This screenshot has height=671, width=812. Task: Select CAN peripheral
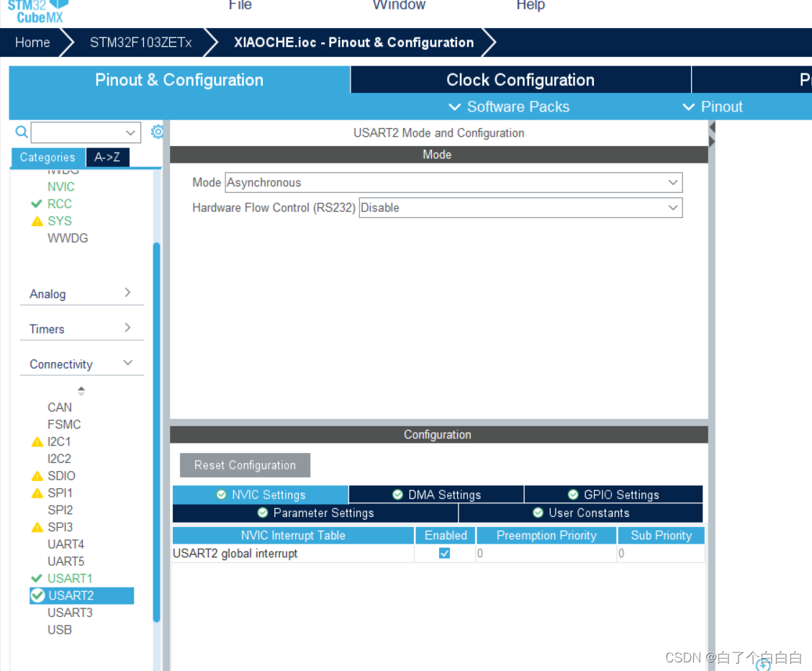click(60, 407)
